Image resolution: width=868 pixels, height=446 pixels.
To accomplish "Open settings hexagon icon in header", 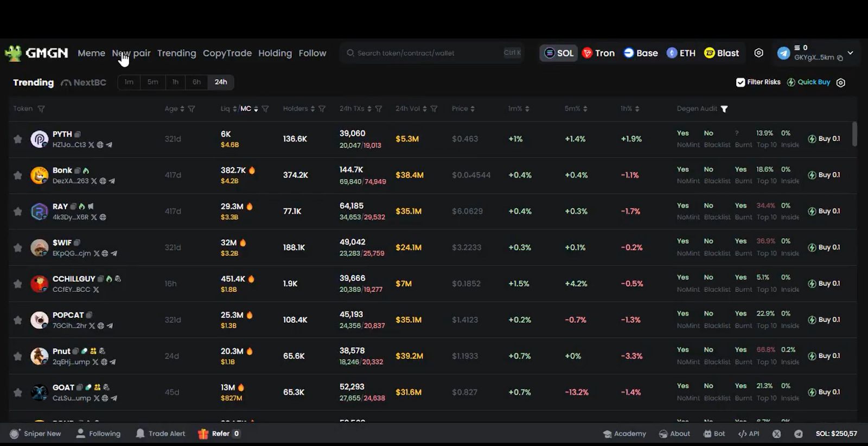I will point(759,53).
